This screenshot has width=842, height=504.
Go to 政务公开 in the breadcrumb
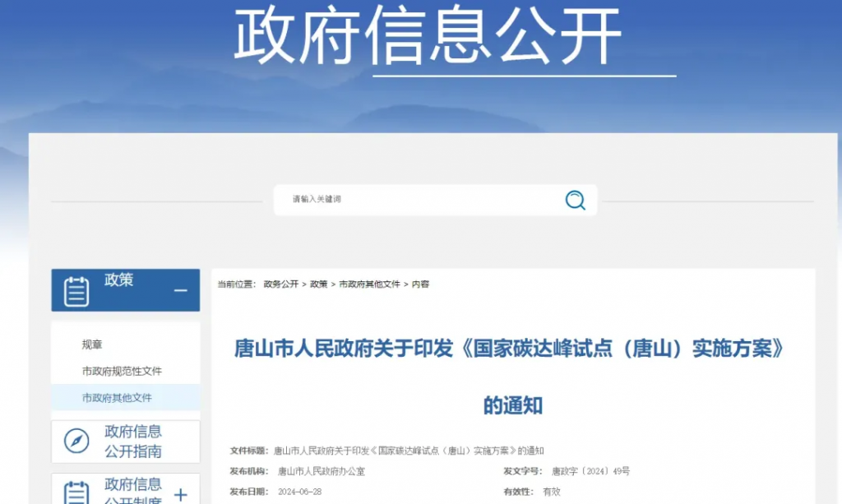[280, 284]
